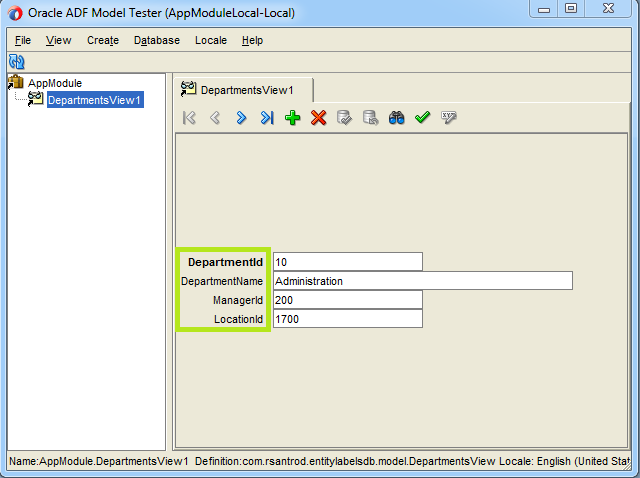Go to first record
This screenshot has height=478, width=640.
[189, 118]
